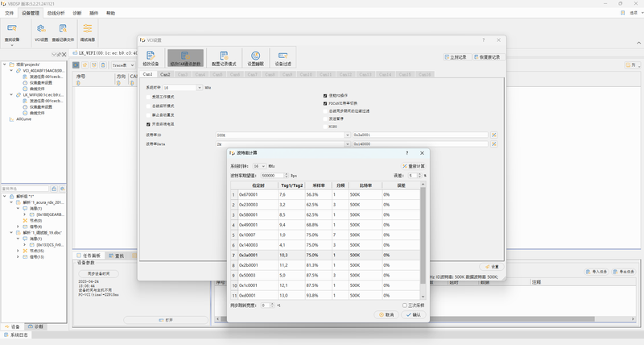Toggle 三次采样 checkbox in baud calculator
Screen dimensions: 644x345
(405, 306)
